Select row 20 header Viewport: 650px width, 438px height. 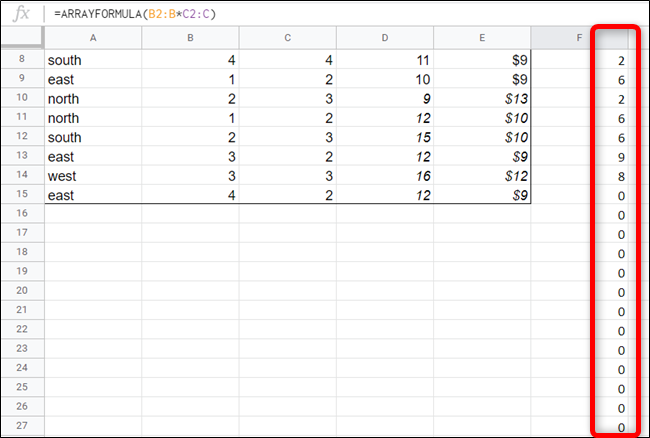pyautogui.click(x=22, y=291)
